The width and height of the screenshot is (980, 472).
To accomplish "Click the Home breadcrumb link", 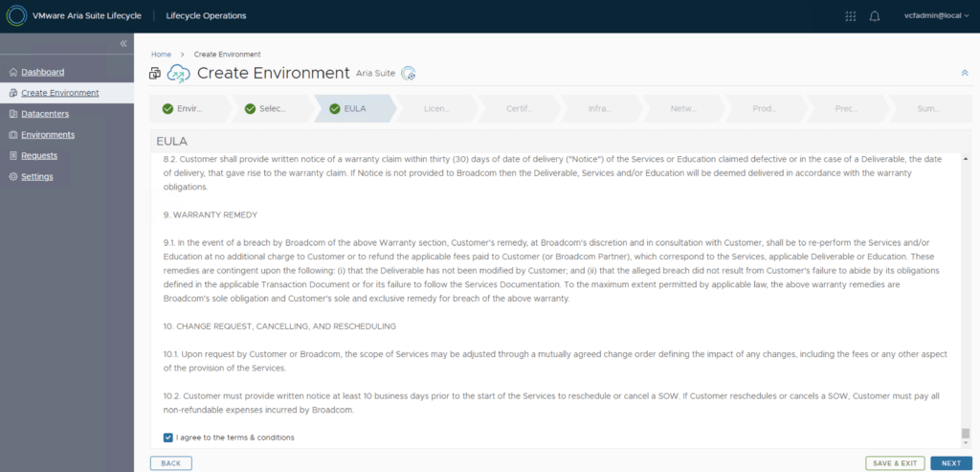I will [161, 55].
